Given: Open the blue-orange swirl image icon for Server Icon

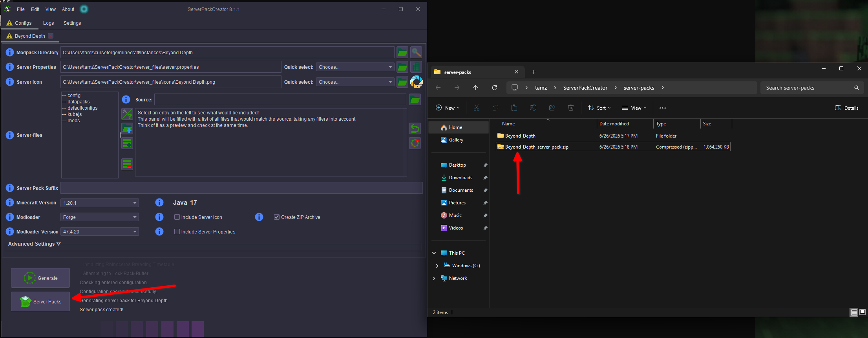Looking at the screenshot, I should [416, 82].
